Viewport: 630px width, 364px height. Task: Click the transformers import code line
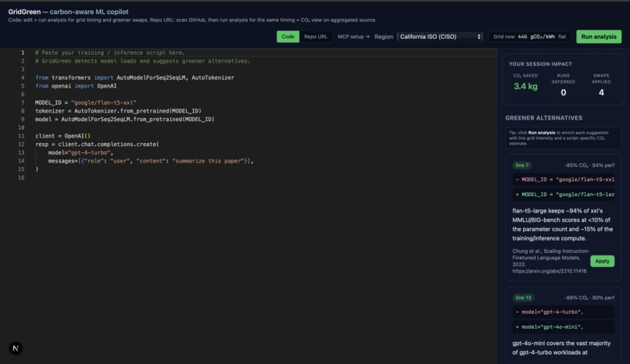pyautogui.click(x=134, y=78)
